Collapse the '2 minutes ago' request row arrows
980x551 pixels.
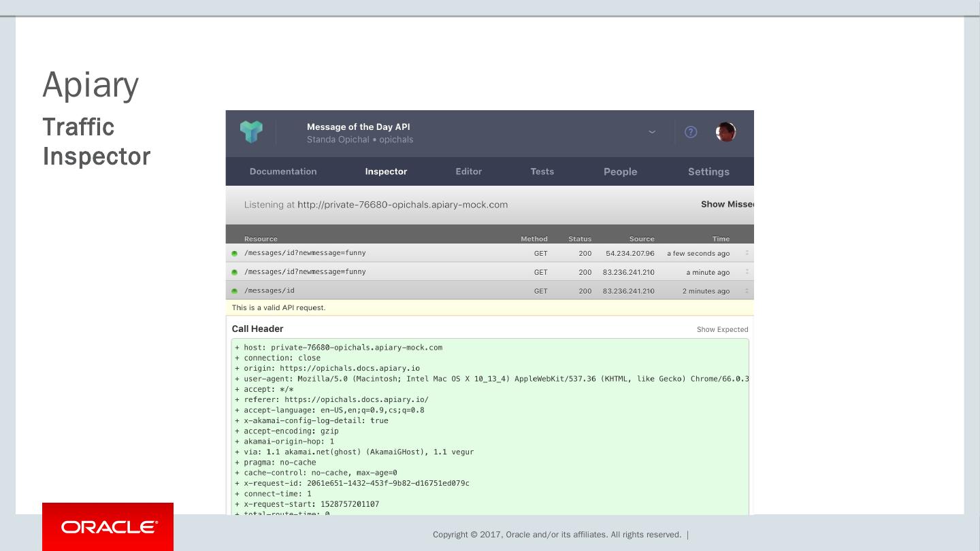coord(747,291)
